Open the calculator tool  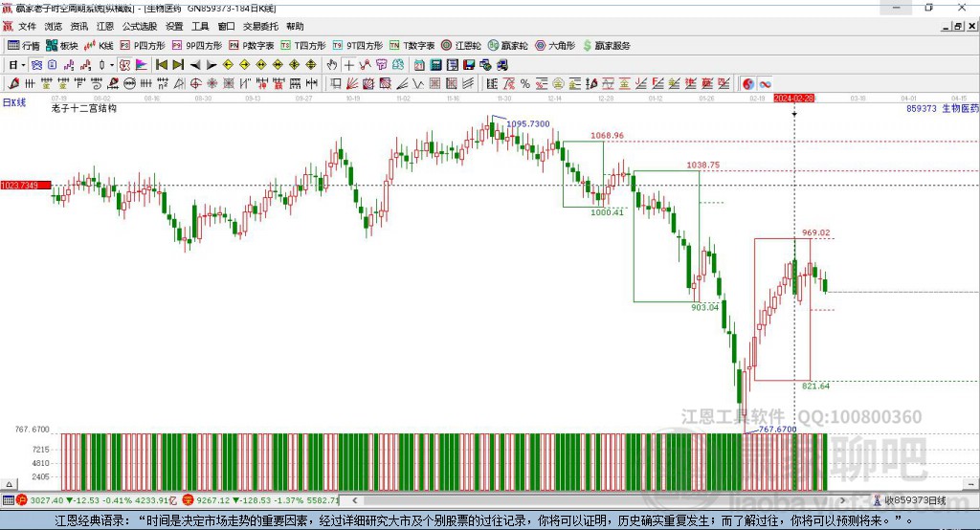tap(436, 65)
